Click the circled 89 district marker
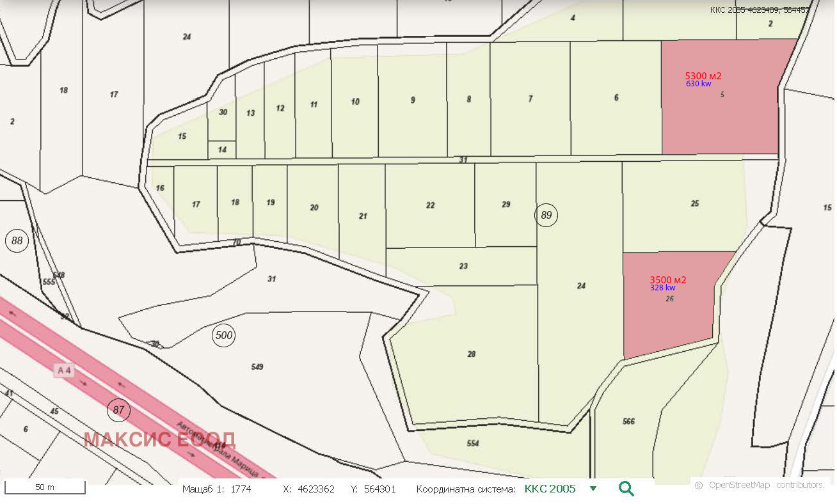Image resolution: width=837 pixels, height=504 pixels. (x=546, y=215)
